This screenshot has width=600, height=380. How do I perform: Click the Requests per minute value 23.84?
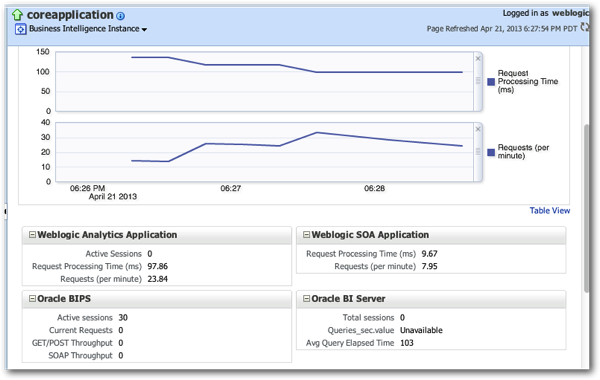[158, 279]
